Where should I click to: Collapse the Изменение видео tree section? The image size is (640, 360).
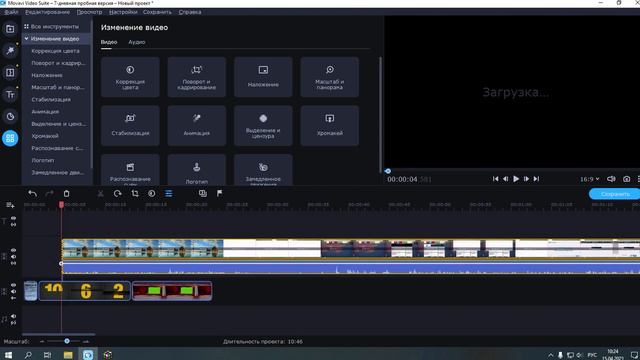[27, 39]
